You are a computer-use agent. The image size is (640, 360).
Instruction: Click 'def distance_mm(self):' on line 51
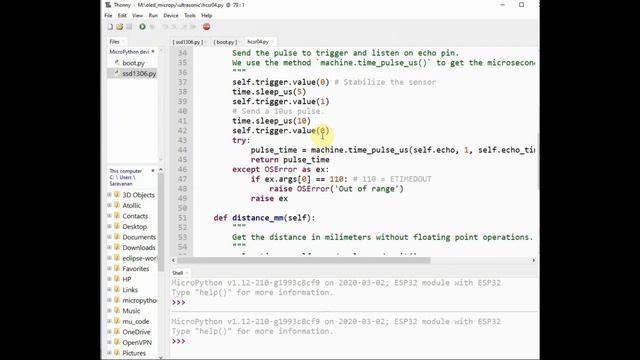point(264,218)
